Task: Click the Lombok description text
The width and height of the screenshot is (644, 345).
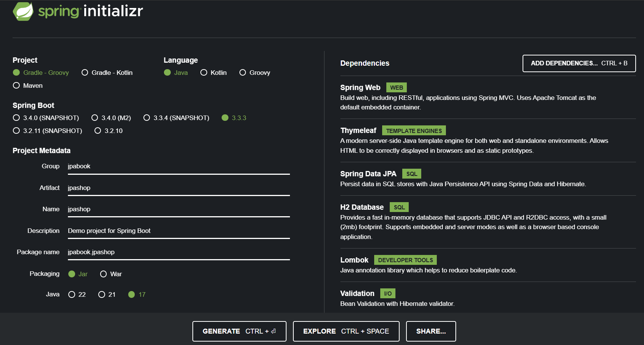Action: click(x=428, y=271)
